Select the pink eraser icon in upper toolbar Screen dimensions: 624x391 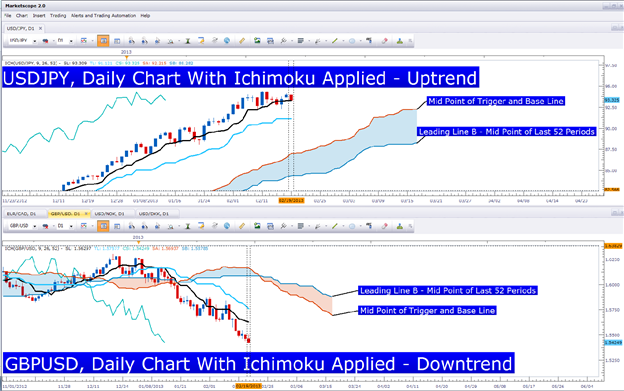(384, 41)
